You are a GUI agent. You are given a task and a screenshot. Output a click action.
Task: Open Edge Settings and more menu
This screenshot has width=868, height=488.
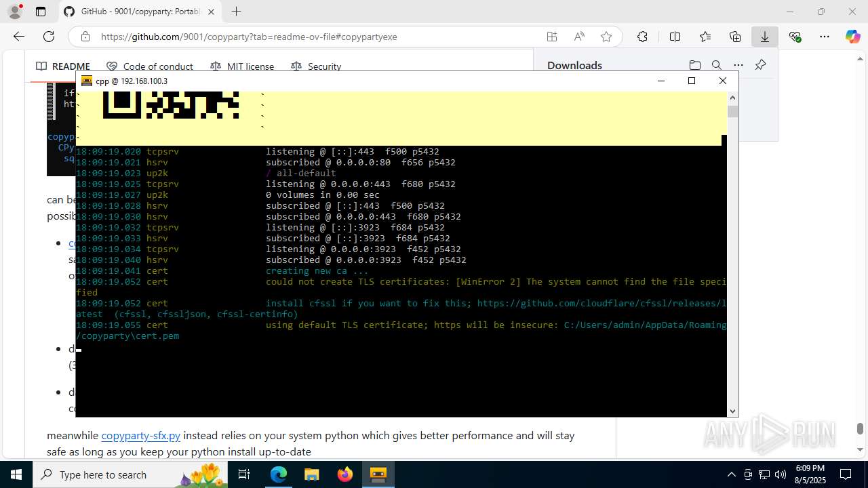click(x=825, y=37)
